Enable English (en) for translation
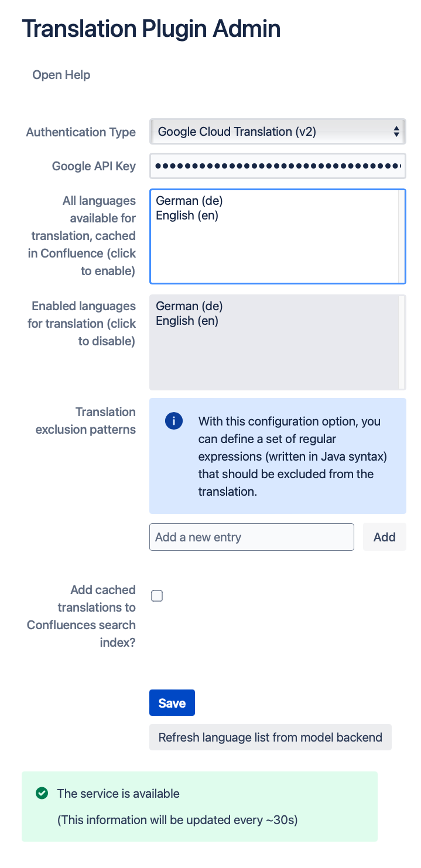This screenshot has width=421, height=868. coord(186,215)
